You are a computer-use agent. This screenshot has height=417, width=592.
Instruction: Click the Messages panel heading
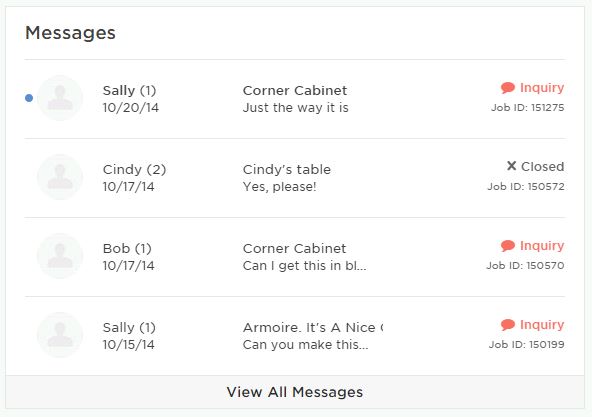click(x=70, y=33)
